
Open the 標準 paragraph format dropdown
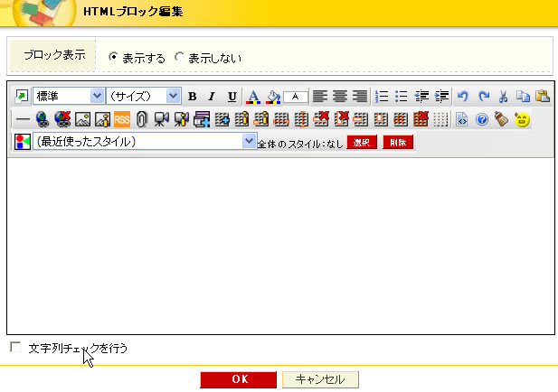tap(69, 97)
